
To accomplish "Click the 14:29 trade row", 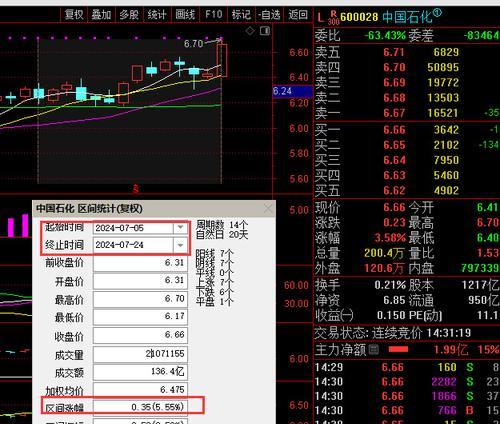I will (407, 367).
